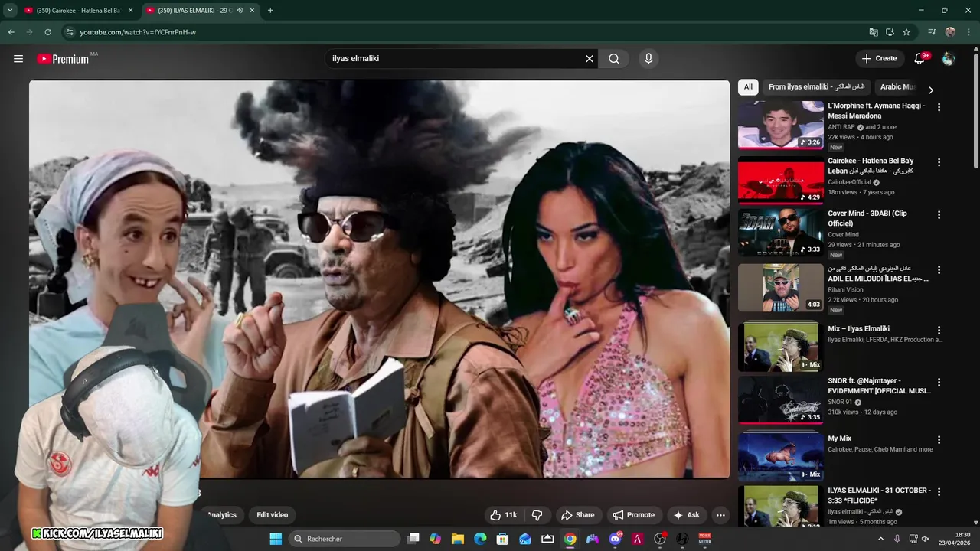
Task: Open options for L'Morphine video
Action: 939,107
